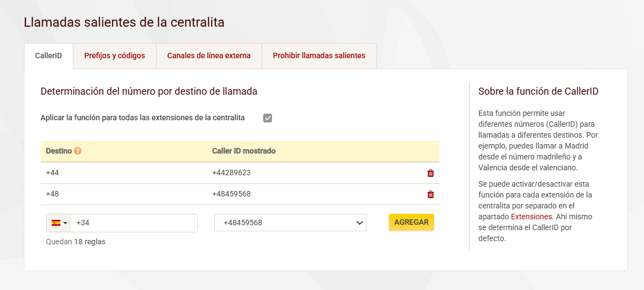Select the +44 destination cell
This screenshot has width=644, height=290.
(53, 173)
